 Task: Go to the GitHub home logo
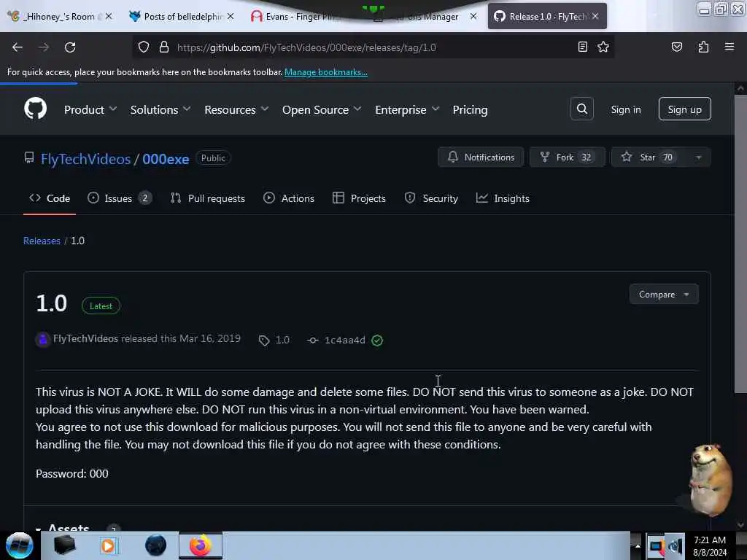(x=35, y=109)
